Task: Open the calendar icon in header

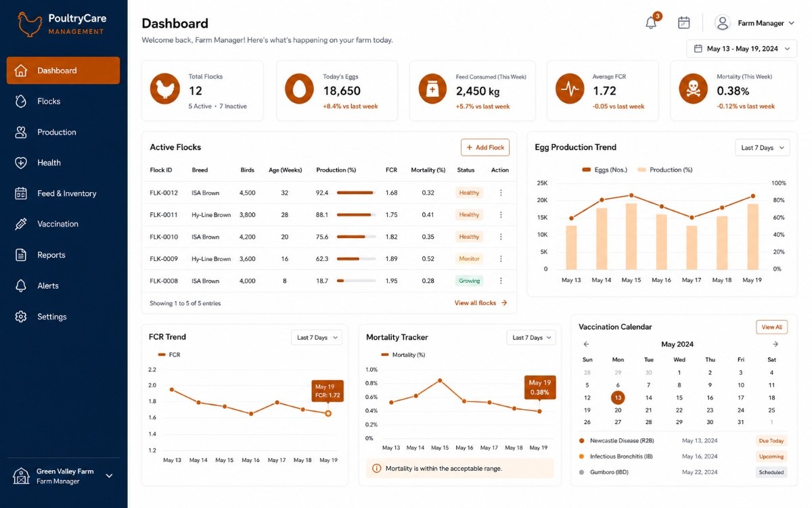Action: [x=684, y=22]
